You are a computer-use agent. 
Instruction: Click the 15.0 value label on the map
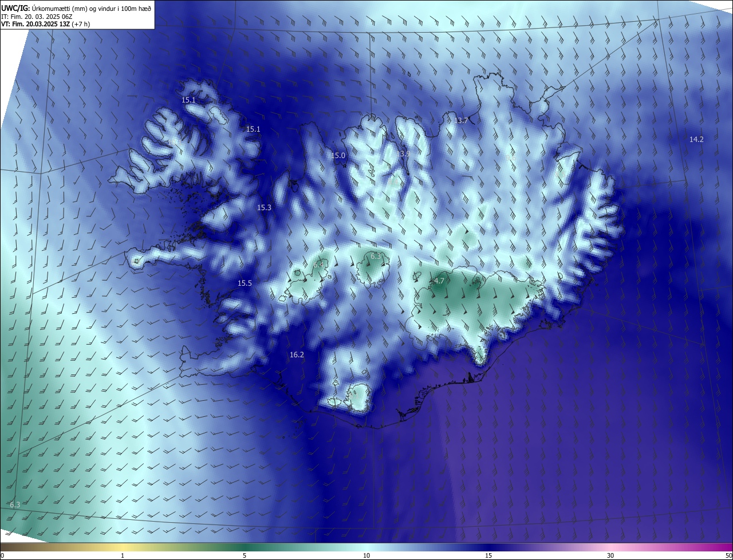338,156
